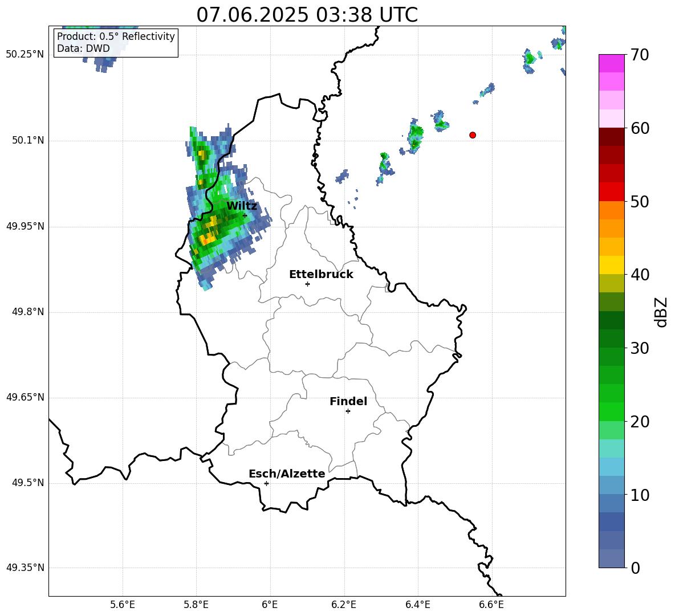Click the 49.95°N latitude label
Image resolution: width=675 pixels, height=616 pixels.
coord(25,226)
